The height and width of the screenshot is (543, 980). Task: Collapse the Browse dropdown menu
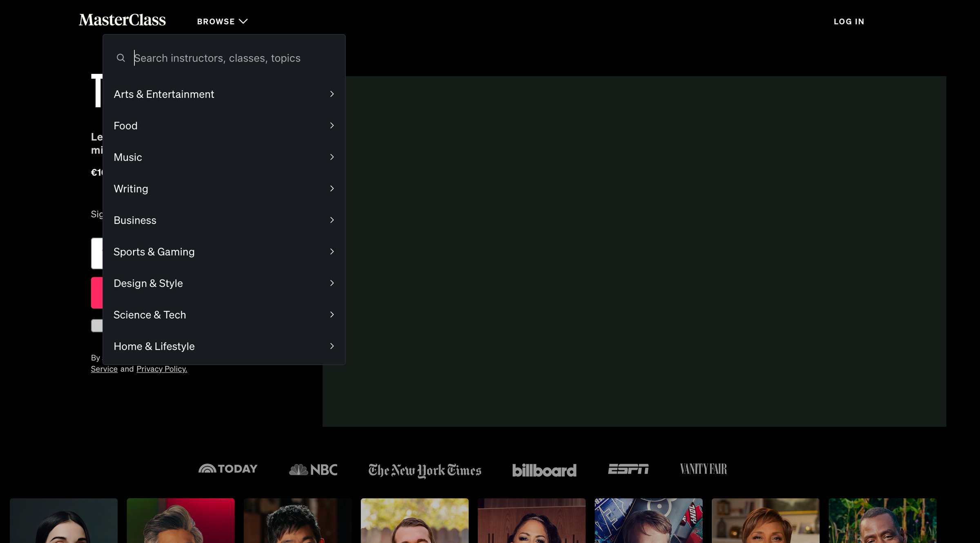tap(222, 21)
